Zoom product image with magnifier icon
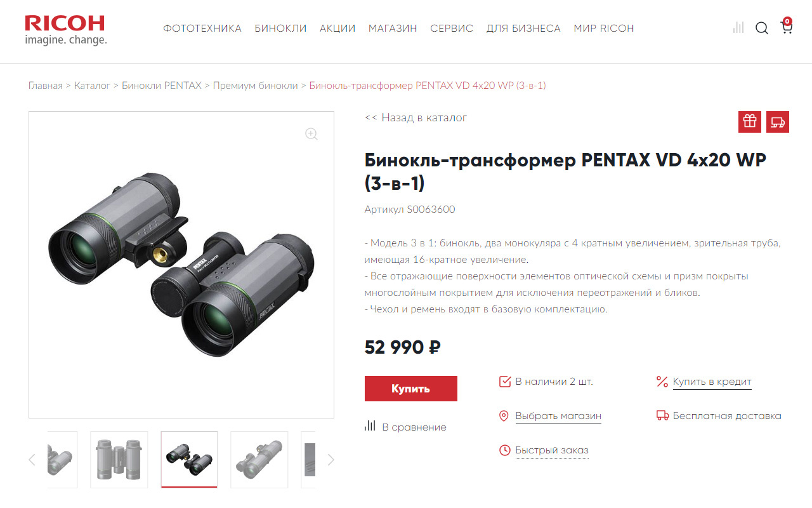812x508 pixels. pyautogui.click(x=311, y=134)
